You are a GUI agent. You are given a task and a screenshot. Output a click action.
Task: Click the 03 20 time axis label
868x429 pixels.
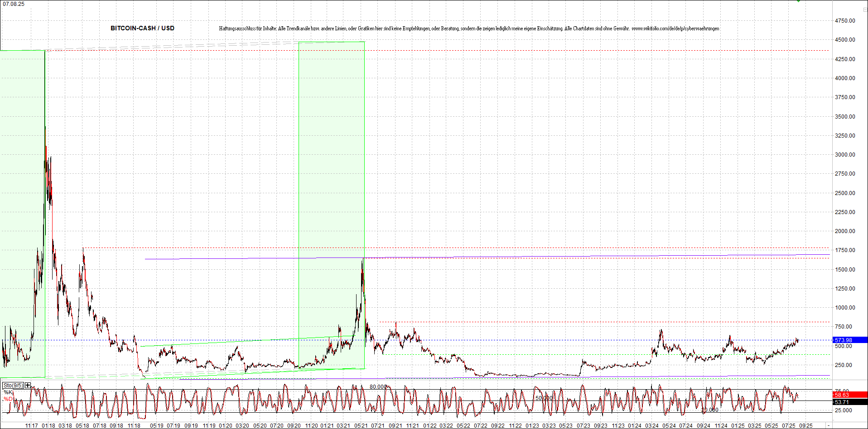[x=242, y=426]
